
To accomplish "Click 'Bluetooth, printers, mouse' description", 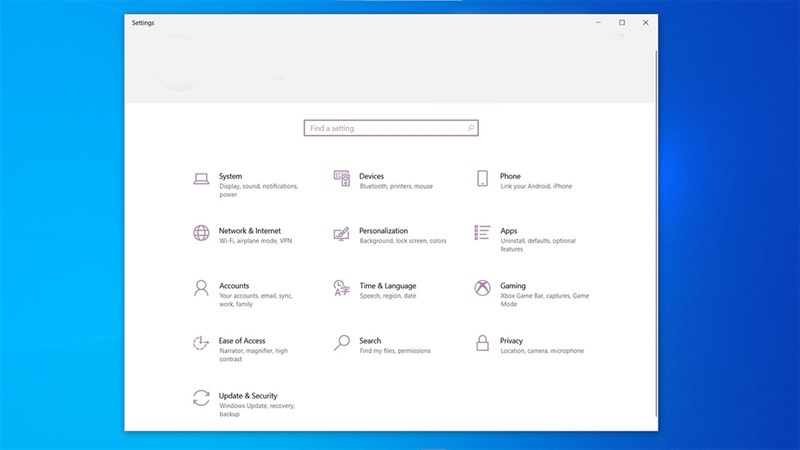I will point(396,186).
